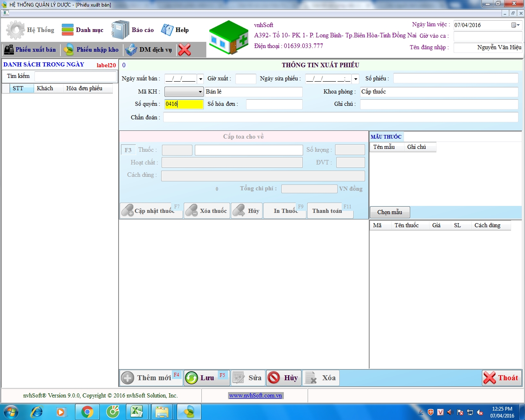Click In Thuốc print button
The width and height of the screenshot is (525, 420).
pyautogui.click(x=285, y=211)
